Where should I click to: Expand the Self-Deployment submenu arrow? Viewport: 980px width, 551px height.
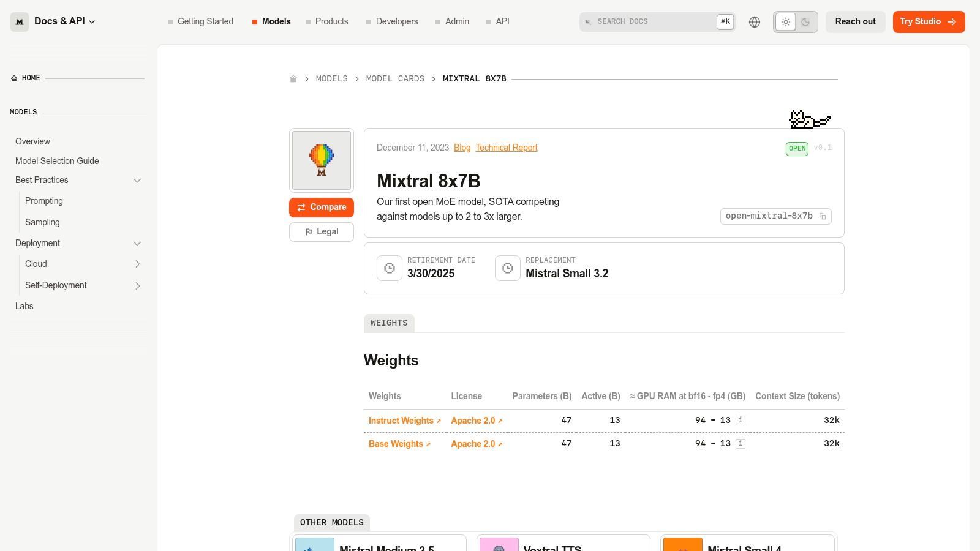coord(137,286)
